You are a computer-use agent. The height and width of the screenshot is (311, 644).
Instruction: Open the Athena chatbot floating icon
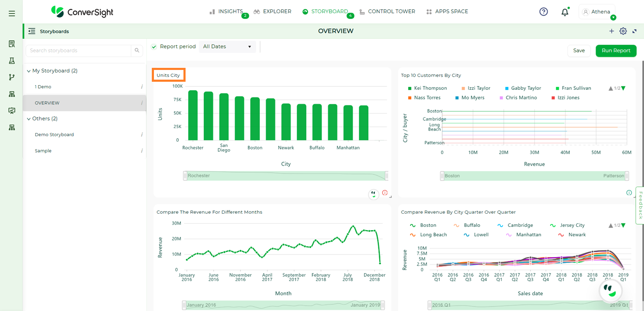(x=610, y=290)
